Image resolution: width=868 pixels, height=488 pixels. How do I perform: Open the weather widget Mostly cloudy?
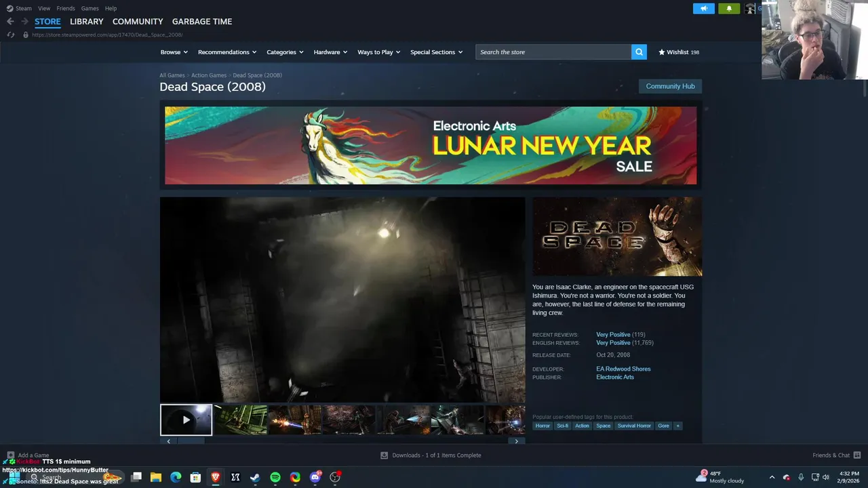click(x=721, y=477)
